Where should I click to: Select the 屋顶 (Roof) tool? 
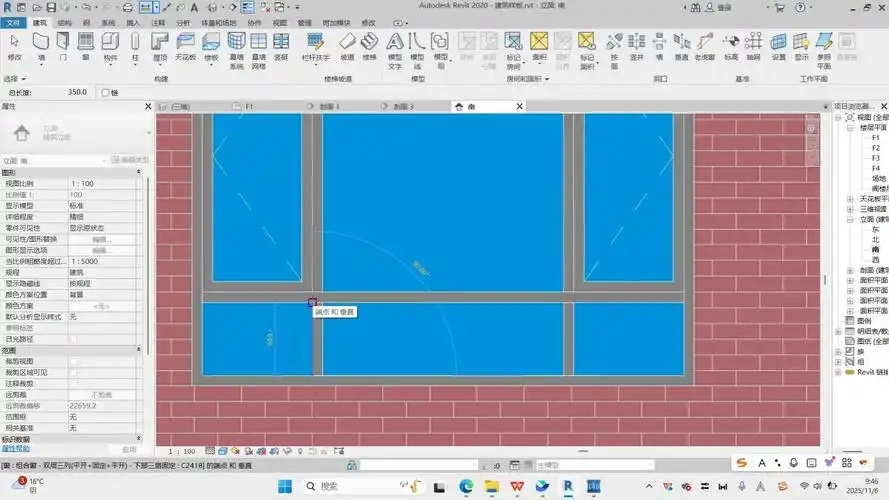pyautogui.click(x=160, y=46)
